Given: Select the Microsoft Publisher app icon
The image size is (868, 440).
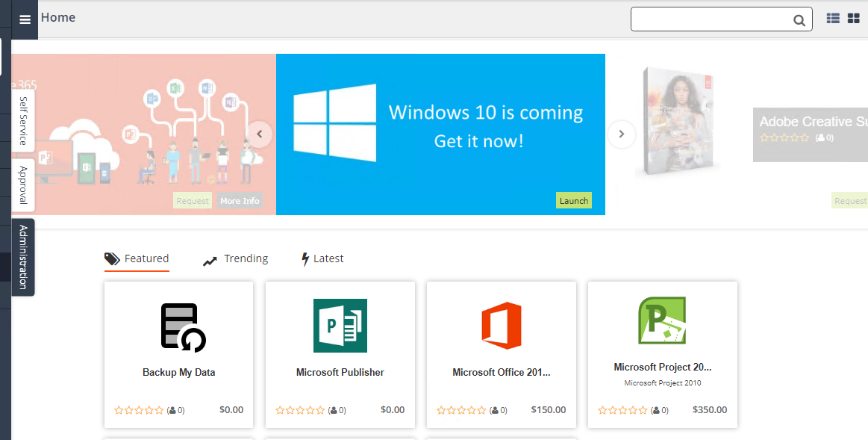Looking at the screenshot, I should tap(340, 325).
